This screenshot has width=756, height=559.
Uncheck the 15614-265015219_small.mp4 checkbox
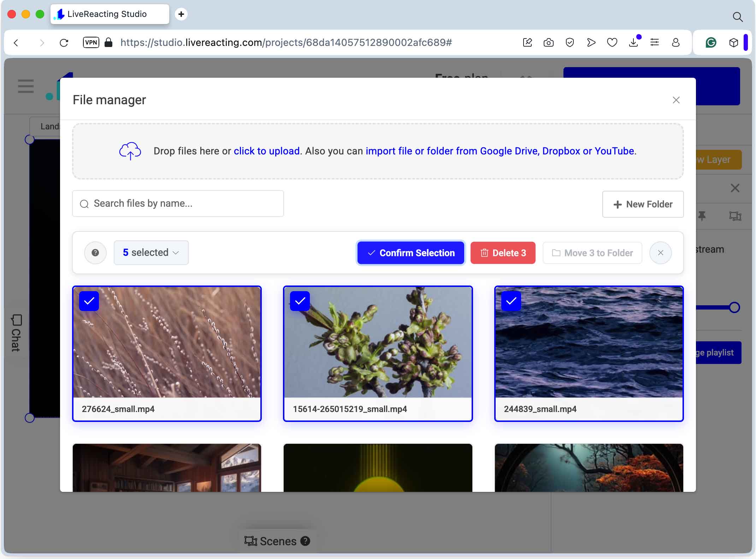pos(300,301)
